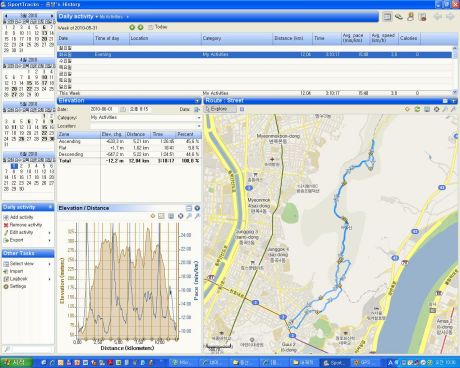Click the Today button
460x368 pixels.
coord(157,27)
